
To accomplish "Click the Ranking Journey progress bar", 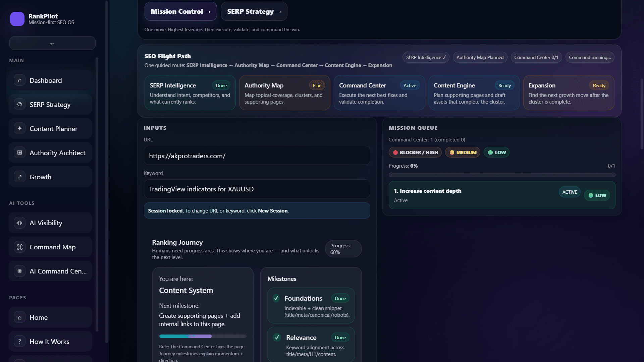I will click(203, 336).
